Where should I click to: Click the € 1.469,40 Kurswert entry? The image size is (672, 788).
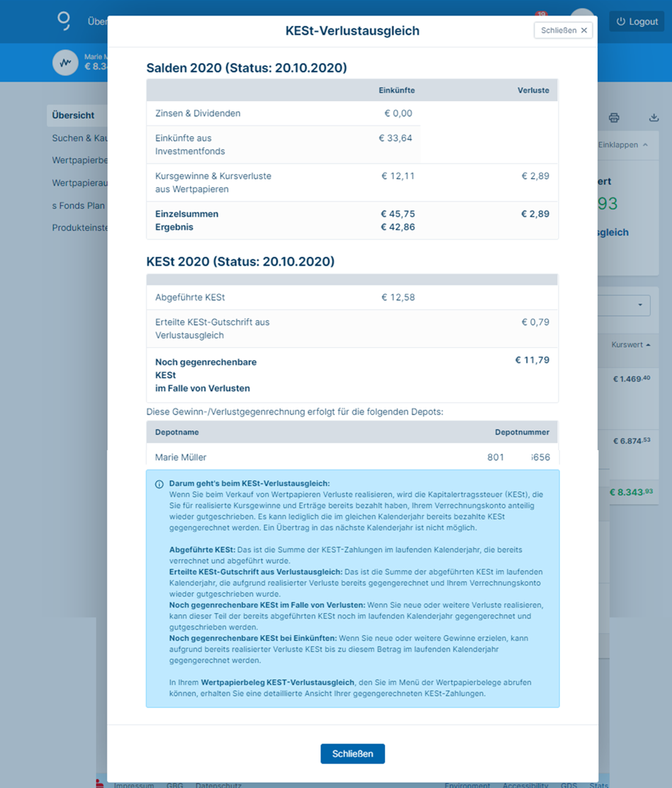[x=632, y=378]
